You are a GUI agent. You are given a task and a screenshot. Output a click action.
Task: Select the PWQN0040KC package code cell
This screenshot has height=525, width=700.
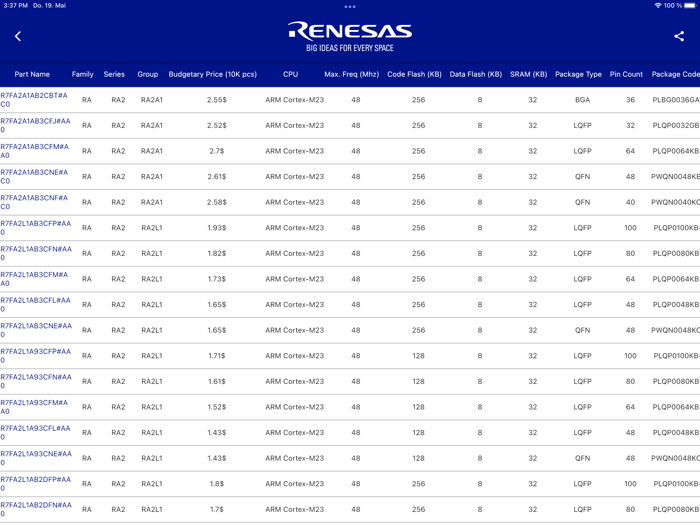point(675,202)
